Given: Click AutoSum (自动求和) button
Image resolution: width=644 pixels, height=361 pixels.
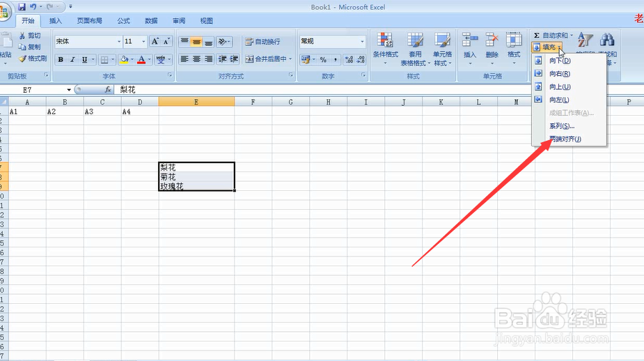Looking at the screenshot, I should pyautogui.click(x=553, y=36).
